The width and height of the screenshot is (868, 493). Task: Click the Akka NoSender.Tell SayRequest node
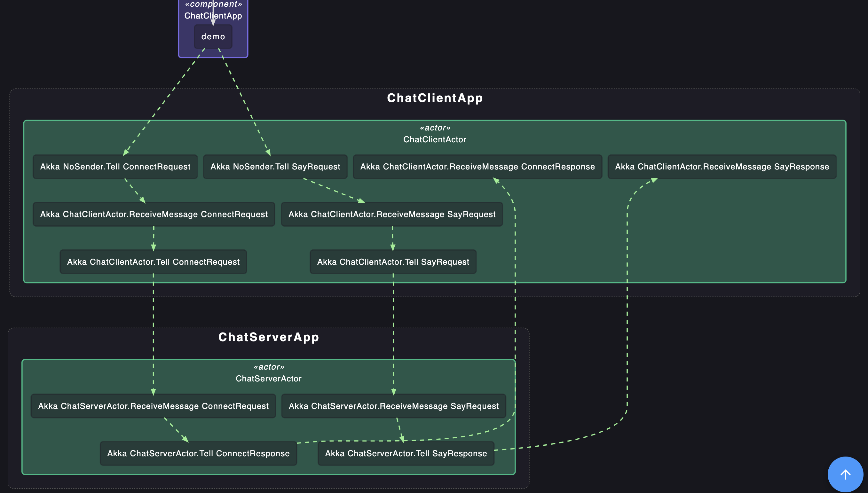pyautogui.click(x=275, y=167)
